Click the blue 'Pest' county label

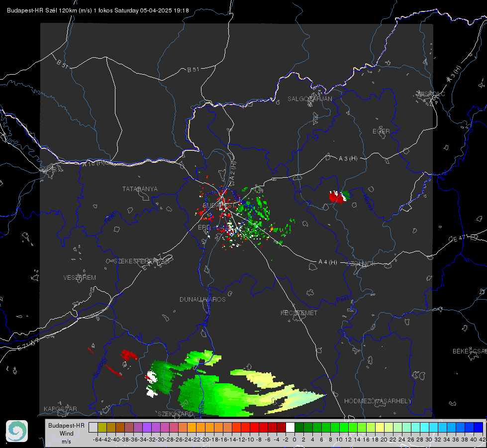(343, 300)
